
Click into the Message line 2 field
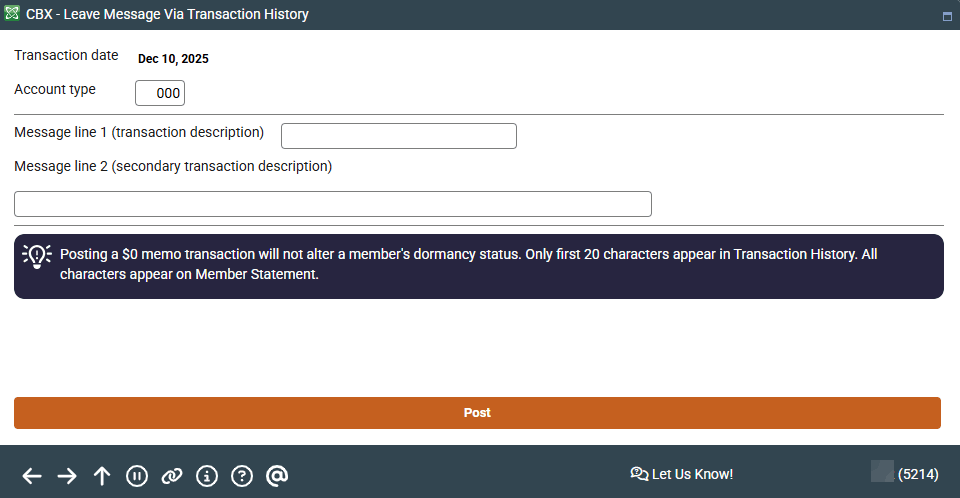[x=332, y=204]
